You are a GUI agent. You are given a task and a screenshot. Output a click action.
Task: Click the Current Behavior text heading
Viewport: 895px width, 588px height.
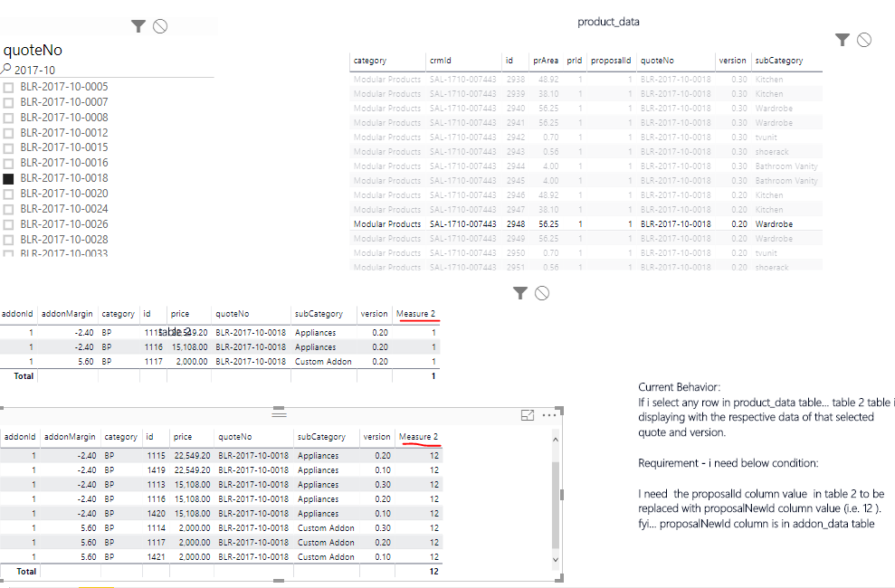(680, 387)
